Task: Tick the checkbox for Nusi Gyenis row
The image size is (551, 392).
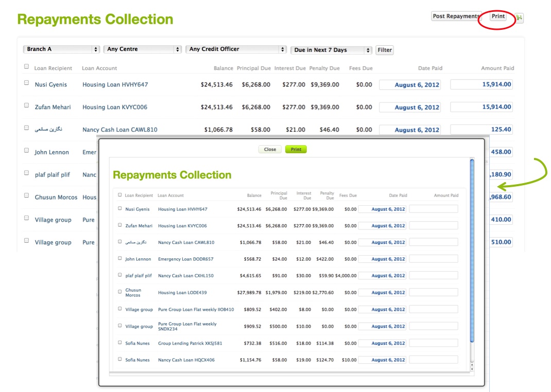Action: 26,82
